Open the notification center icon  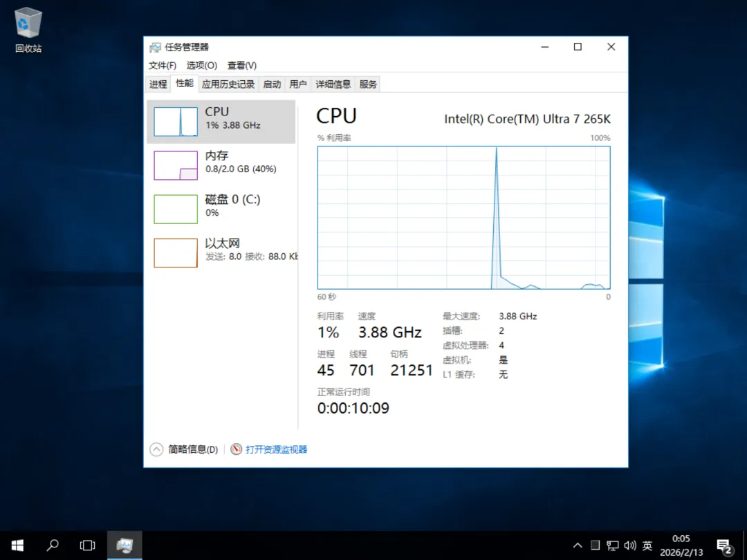[724, 546]
